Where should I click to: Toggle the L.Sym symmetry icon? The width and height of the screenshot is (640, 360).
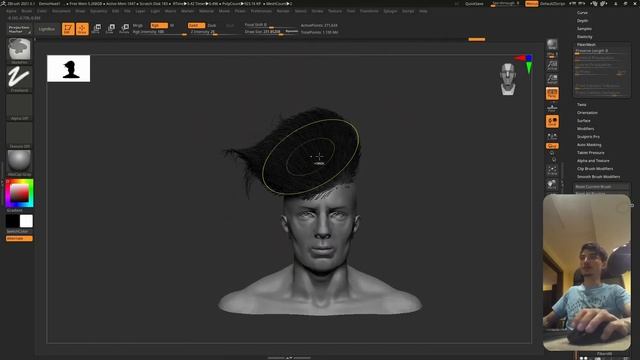tap(552, 136)
